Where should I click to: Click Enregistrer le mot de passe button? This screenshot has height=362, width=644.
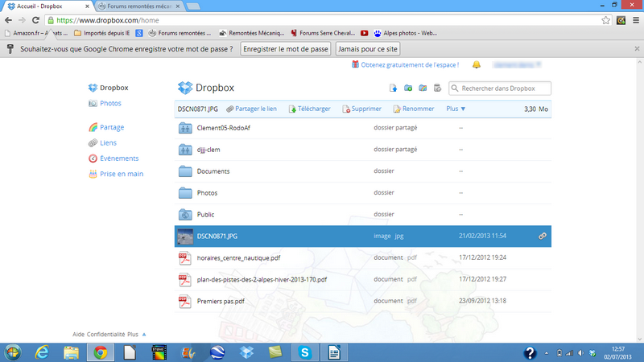(x=286, y=49)
